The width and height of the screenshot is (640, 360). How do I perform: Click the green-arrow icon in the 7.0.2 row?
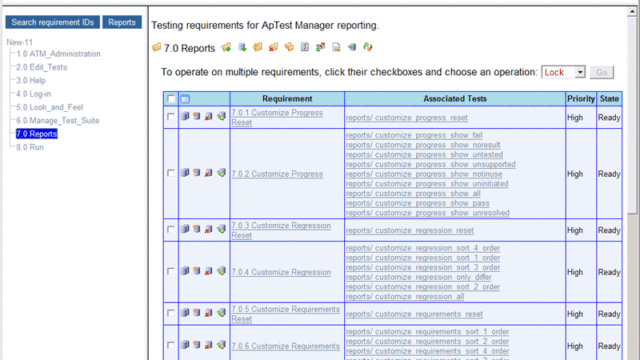tap(221, 173)
